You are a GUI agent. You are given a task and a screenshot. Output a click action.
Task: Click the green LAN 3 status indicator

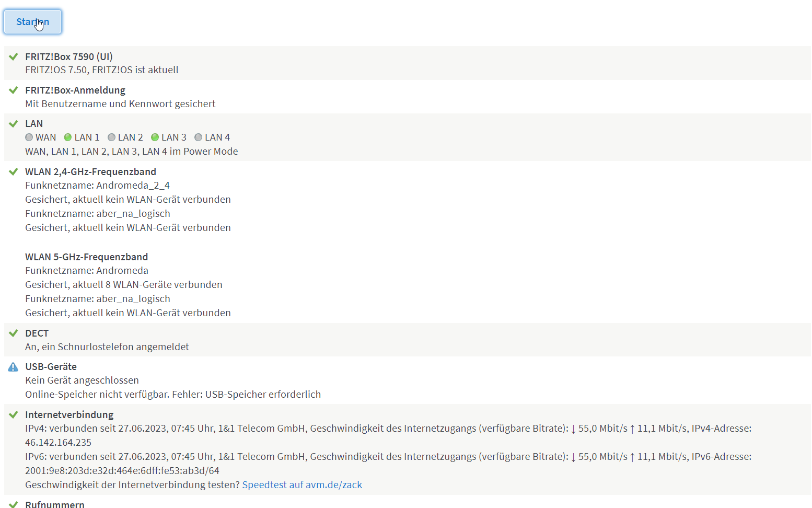155,137
